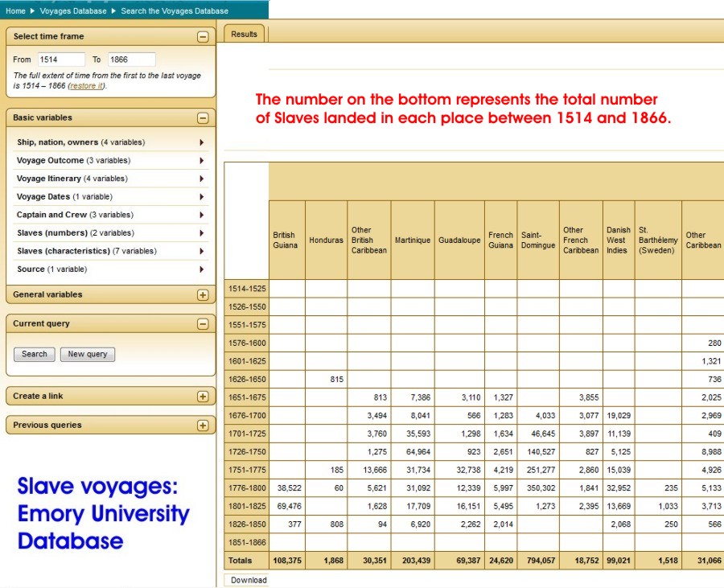Click the Search button
The height and width of the screenshot is (588, 724).
(x=35, y=354)
